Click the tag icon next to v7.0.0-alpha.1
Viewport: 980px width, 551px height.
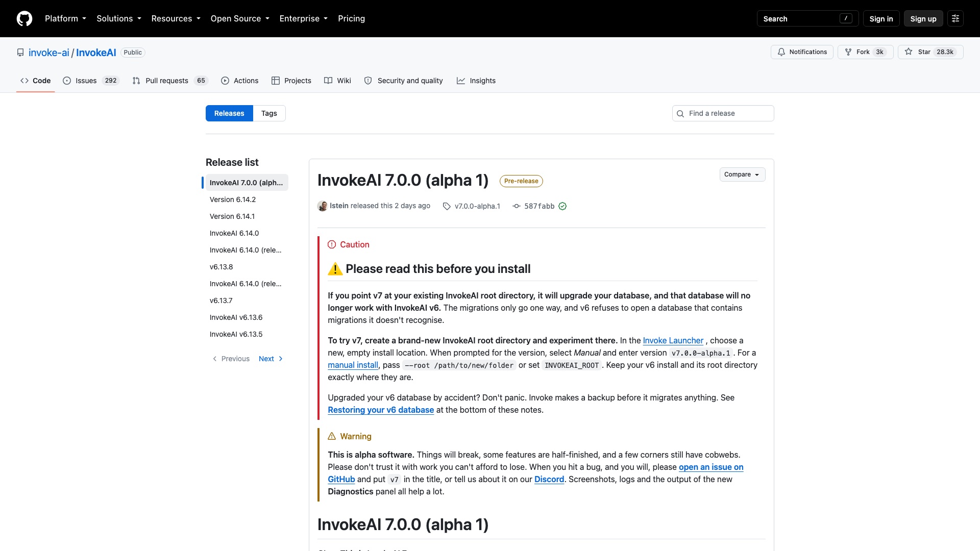(447, 206)
